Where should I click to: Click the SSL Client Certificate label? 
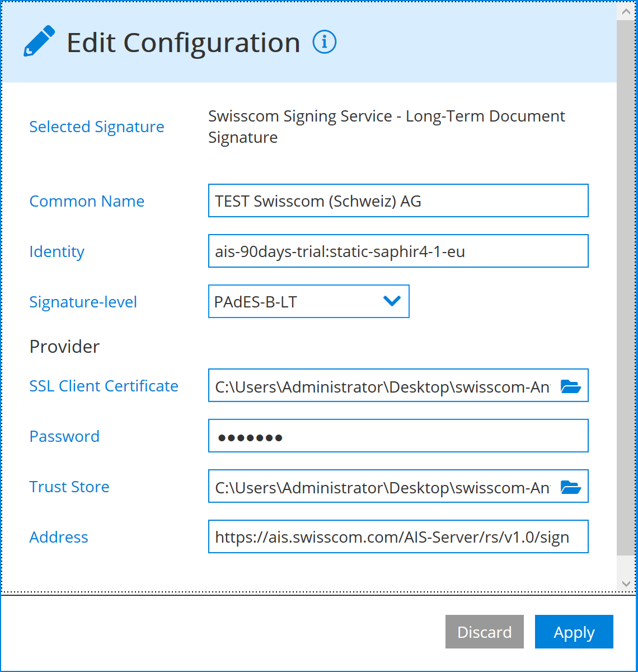tap(104, 386)
